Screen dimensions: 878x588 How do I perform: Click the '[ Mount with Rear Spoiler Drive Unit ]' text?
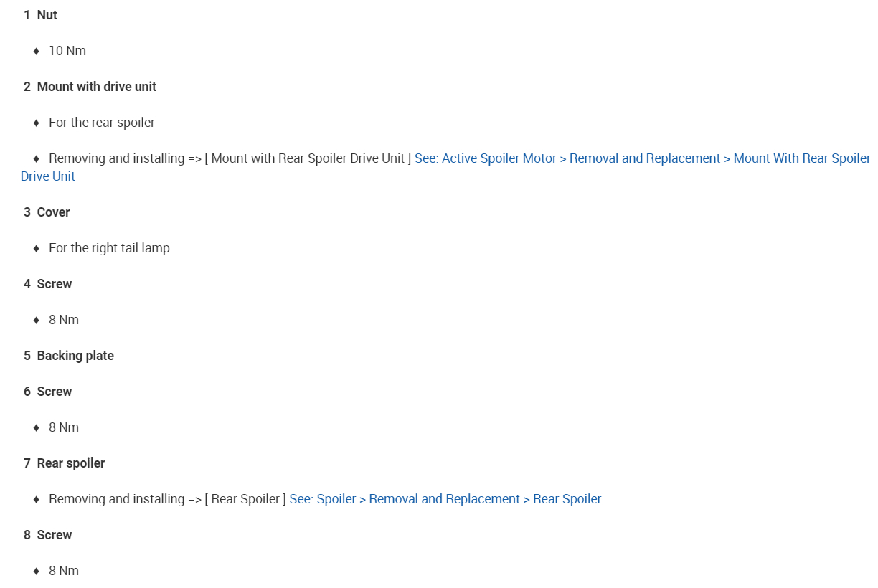pyautogui.click(x=308, y=158)
